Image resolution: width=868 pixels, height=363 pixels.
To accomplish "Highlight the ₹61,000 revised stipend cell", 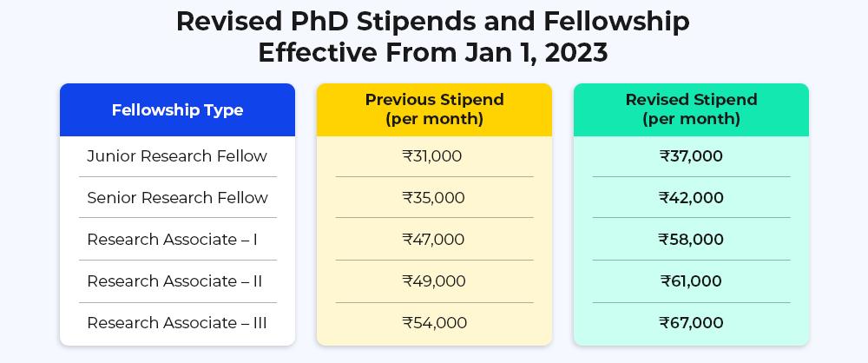I will [691, 281].
